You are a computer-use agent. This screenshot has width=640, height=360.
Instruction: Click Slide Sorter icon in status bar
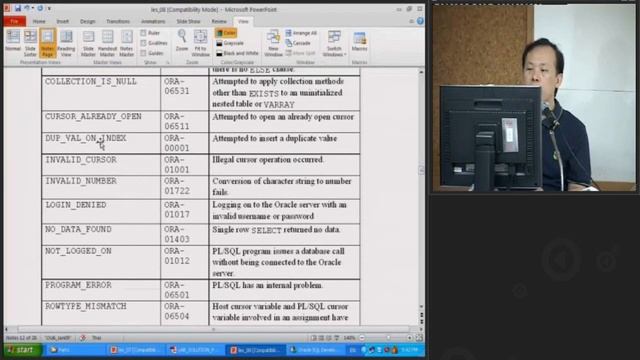pyautogui.click(x=321, y=338)
